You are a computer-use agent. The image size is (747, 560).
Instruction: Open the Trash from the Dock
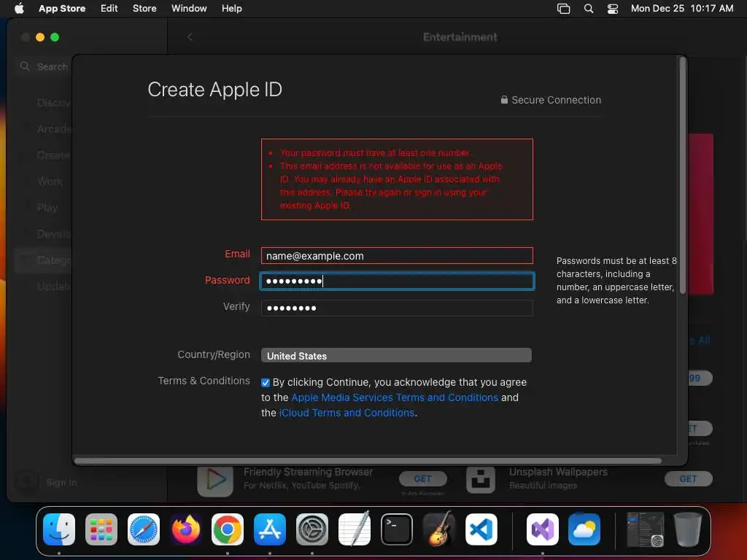click(x=687, y=529)
